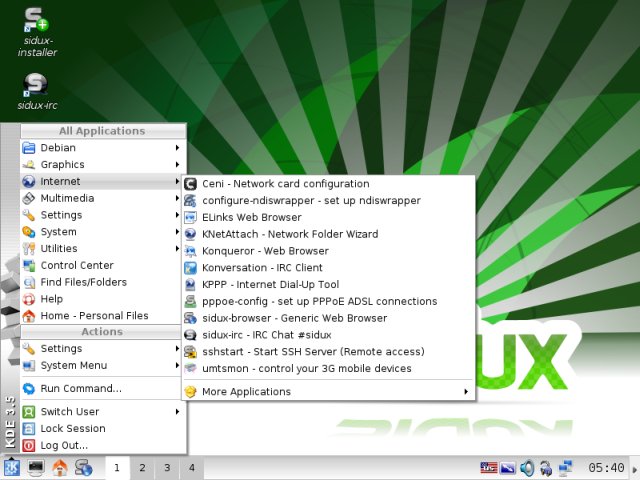640x480 pixels.
Task: Switch to virtual desktop 3
Action: pos(166,467)
